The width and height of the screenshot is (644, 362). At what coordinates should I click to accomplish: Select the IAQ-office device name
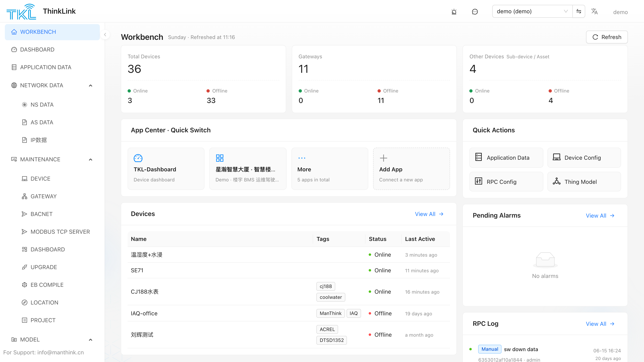[x=144, y=313]
